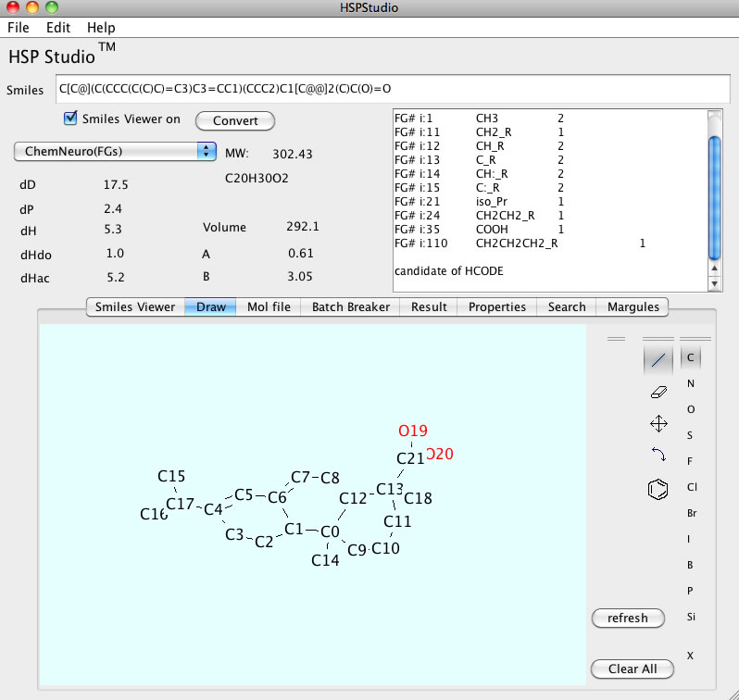
Task: Choose nitrogen N atom
Action: pyautogui.click(x=691, y=383)
